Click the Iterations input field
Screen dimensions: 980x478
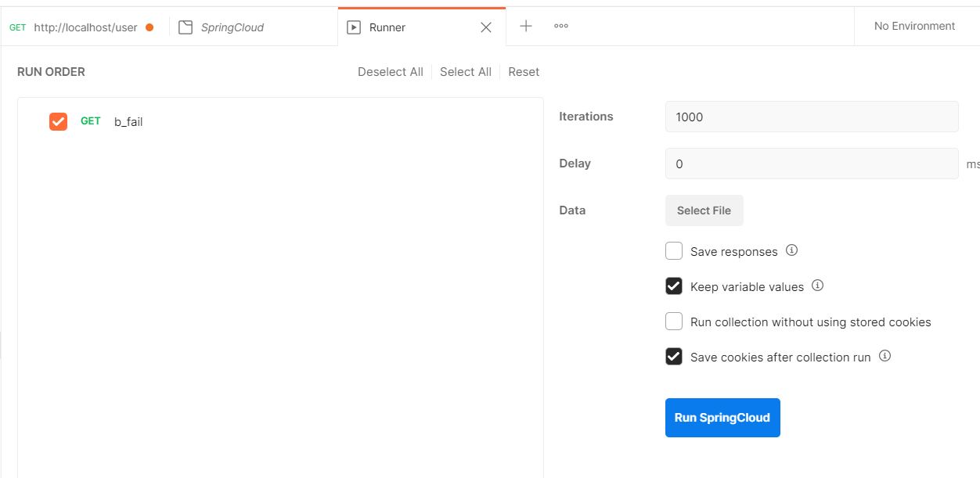coord(812,117)
